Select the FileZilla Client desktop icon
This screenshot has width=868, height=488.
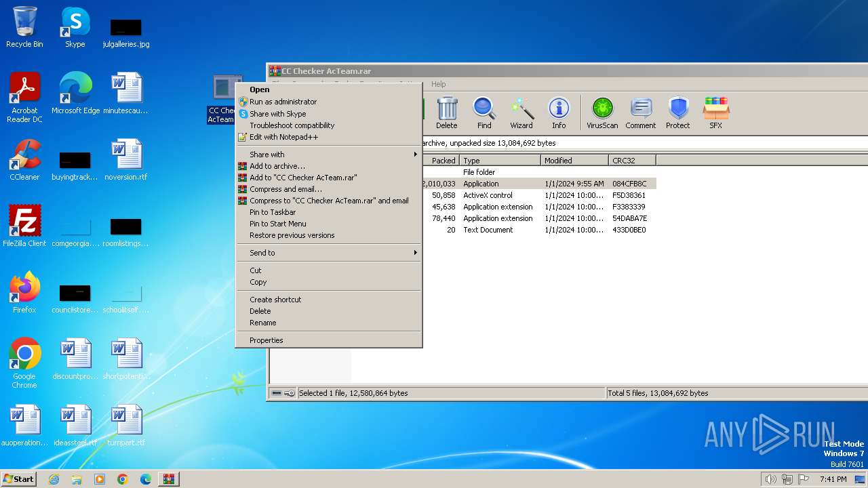24,226
